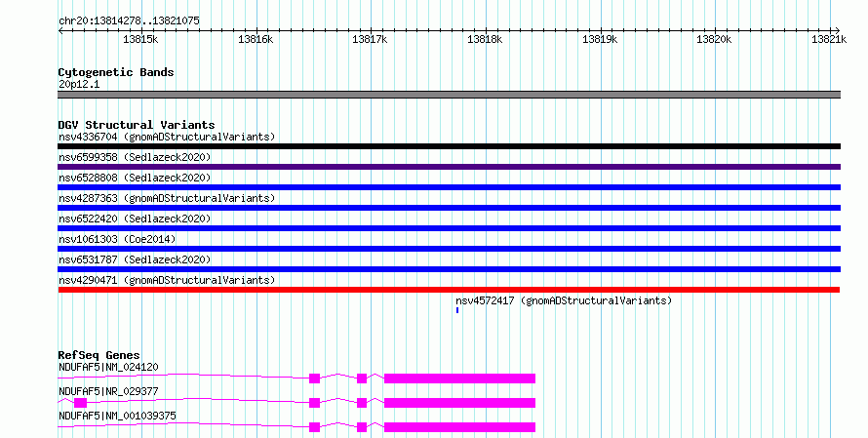Click the DGV Structural Variants track title
868x438 pixels.
[x=137, y=125]
